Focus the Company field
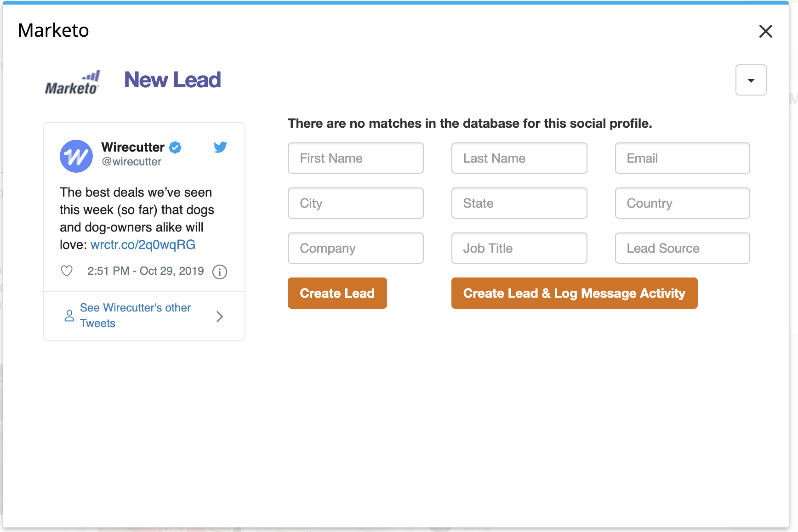The height and width of the screenshot is (532, 798). (355, 248)
